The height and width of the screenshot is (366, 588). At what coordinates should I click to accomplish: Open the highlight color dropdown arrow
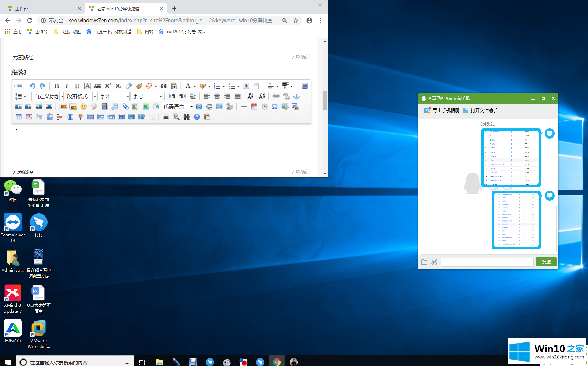point(209,86)
